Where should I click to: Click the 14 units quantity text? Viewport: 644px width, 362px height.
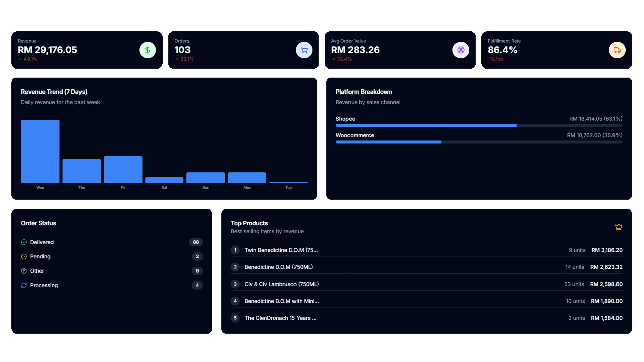coord(575,267)
